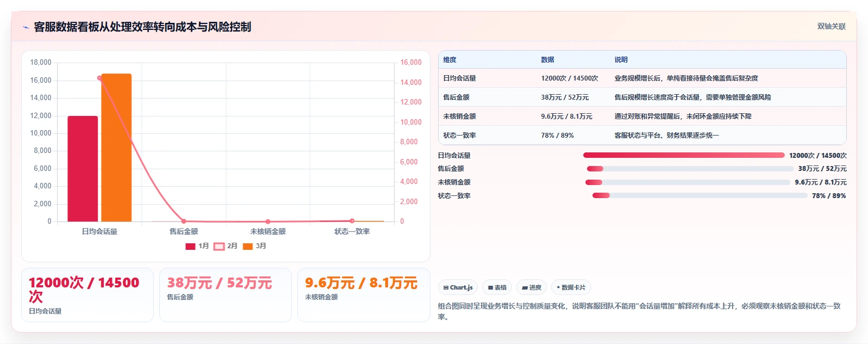Click the note 客服状态与平台、财务结果逐步统一
Viewport: 868px width, 344px height.
pyautogui.click(x=666, y=136)
